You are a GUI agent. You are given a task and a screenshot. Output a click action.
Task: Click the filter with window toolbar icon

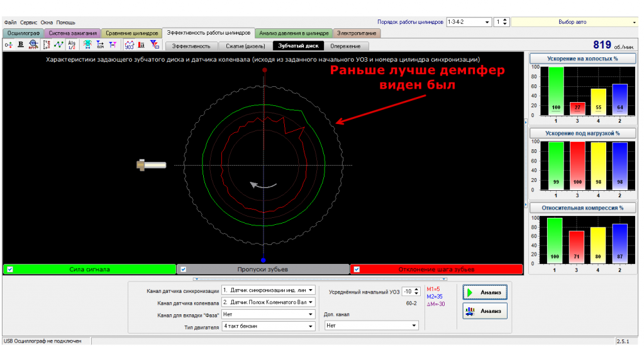[x=155, y=45]
